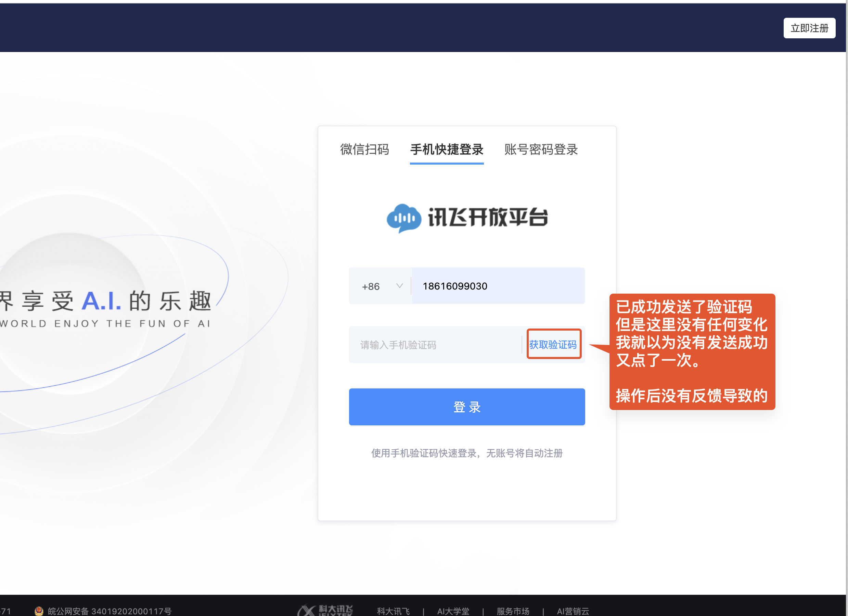
Task: Click the iFLYTEK logo in footer
Action: point(325,611)
